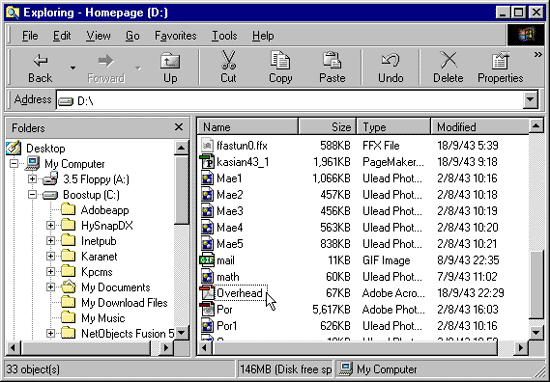
Task: Open the Tools menu
Action: pos(224,36)
